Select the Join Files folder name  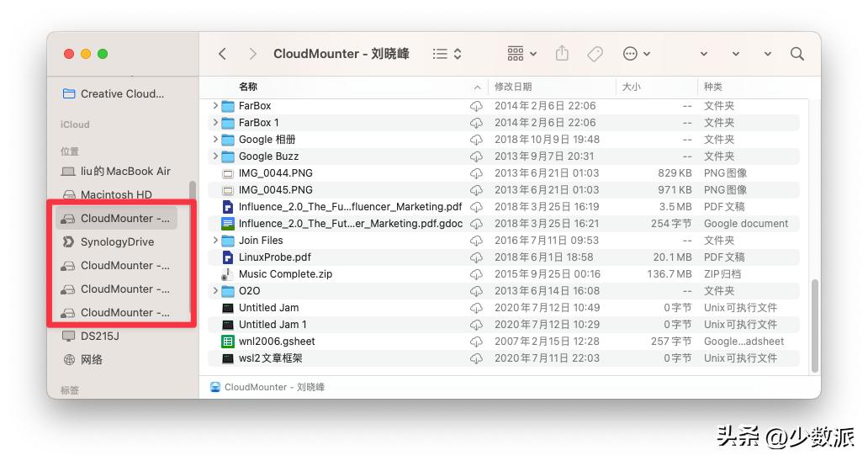point(261,241)
